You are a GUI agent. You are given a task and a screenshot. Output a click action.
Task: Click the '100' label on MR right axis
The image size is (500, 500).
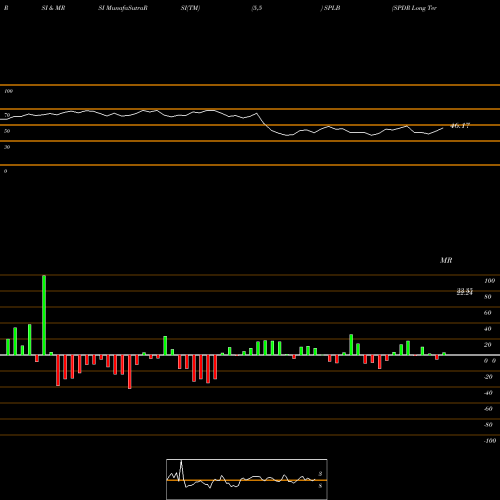(x=489, y=281)
